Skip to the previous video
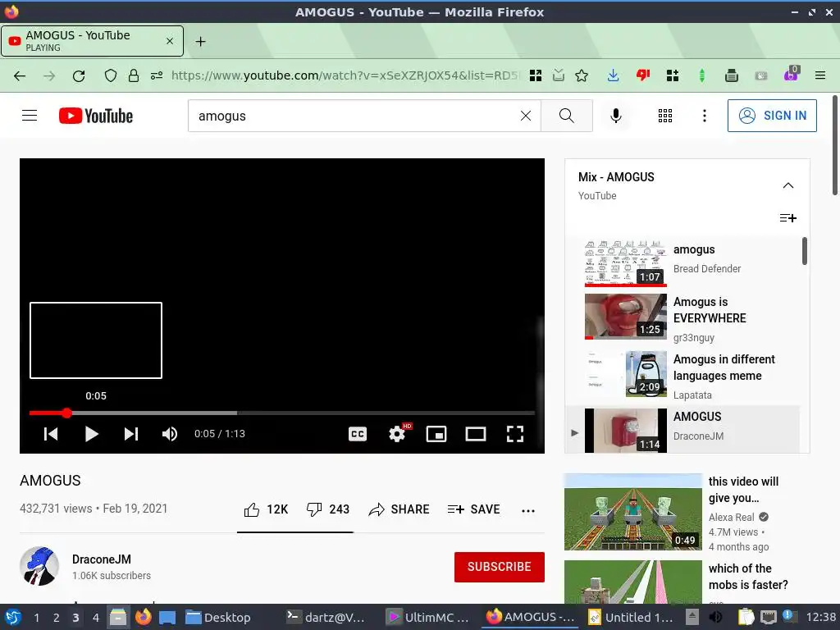Image resolution: width=840 pixels, height=630 pixels. 51,434
